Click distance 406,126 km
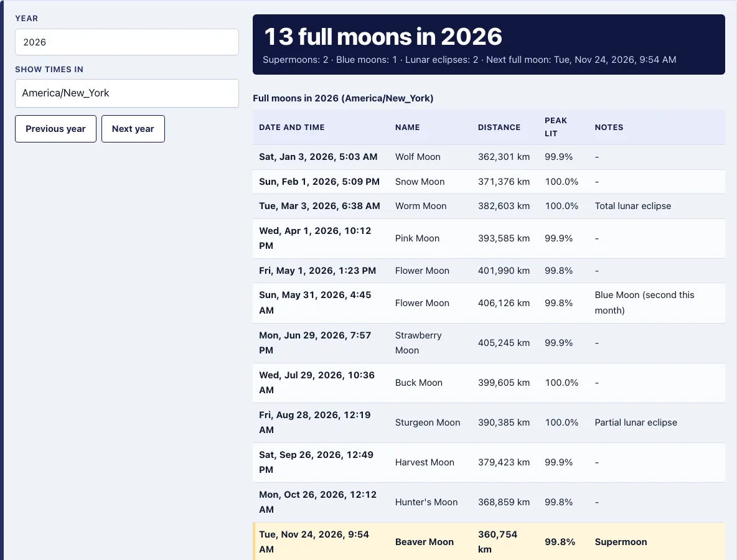Image resolution: width=737 pixels, height=560 pixels. click(x=504, y=303)
